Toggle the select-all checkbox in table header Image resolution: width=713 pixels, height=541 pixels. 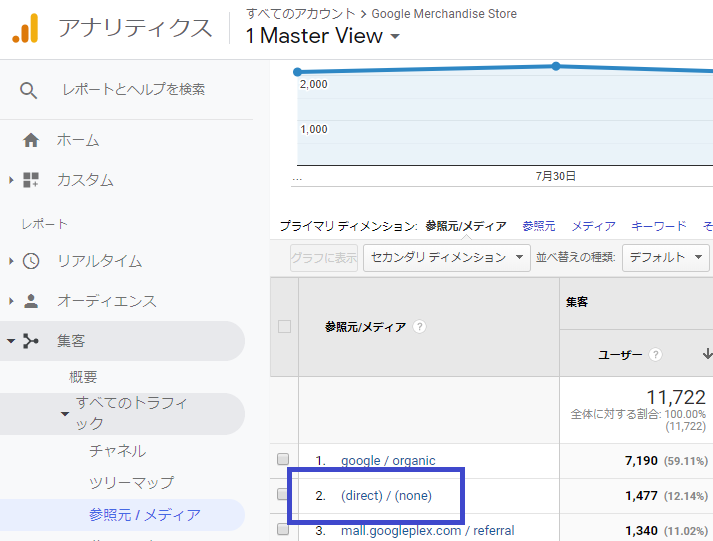pyautogui.click(x=284, y=327)
